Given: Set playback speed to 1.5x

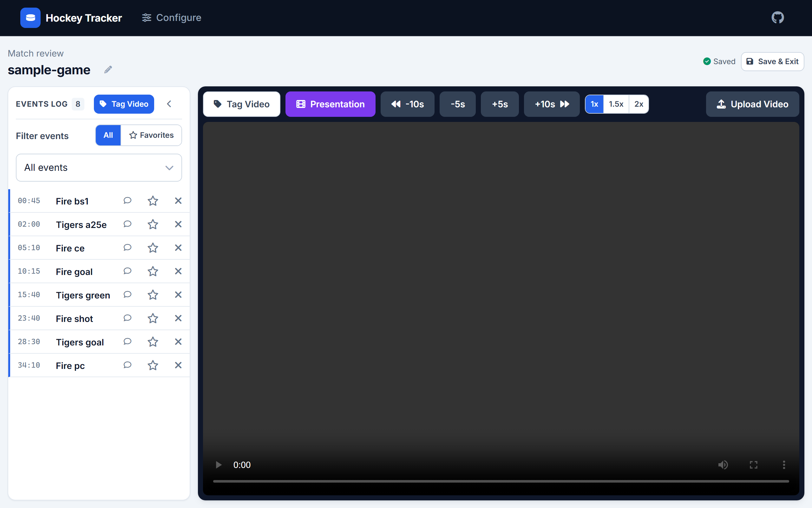Looking at the screenshot, I should tap(616, 104).
